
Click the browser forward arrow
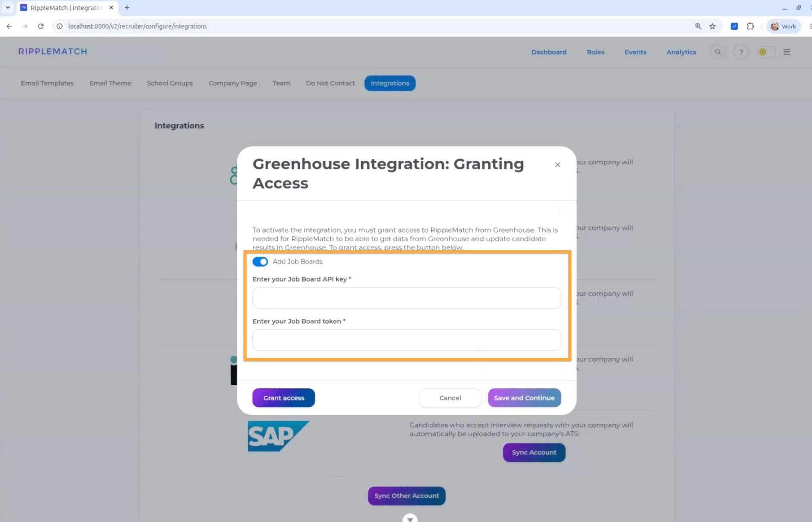[x=25, y=26]
